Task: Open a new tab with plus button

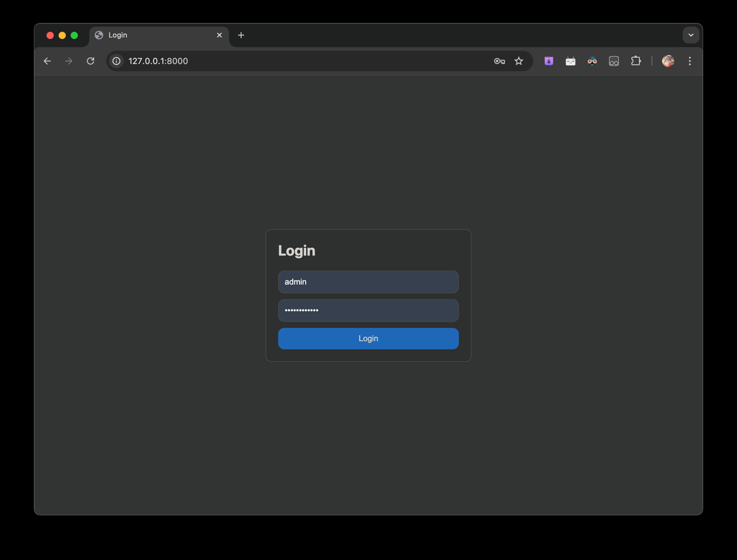Action: click(241, 35)
